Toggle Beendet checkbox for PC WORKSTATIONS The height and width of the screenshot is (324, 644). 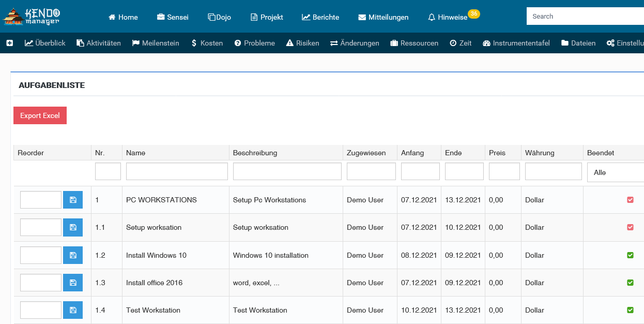(x=630, y=200)
